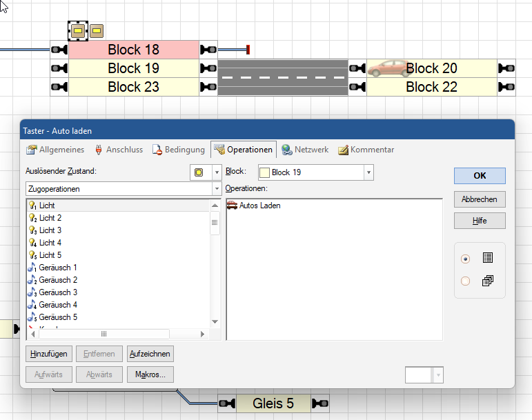Click the left signal marker of Gleis 5
The image size is (532, 420).
pyautogui.click(x=227, y=403)
